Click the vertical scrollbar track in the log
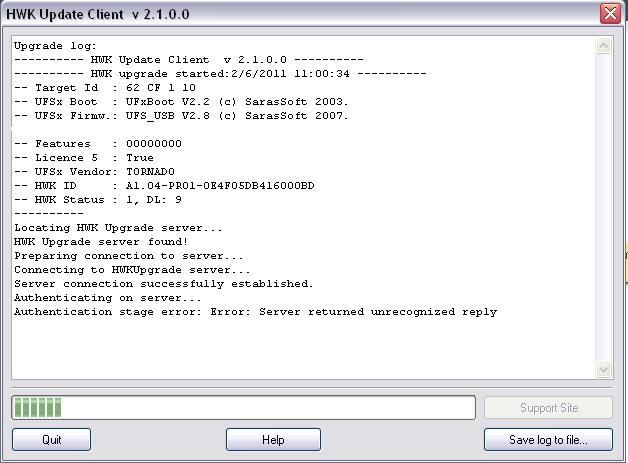 (603, 200)
